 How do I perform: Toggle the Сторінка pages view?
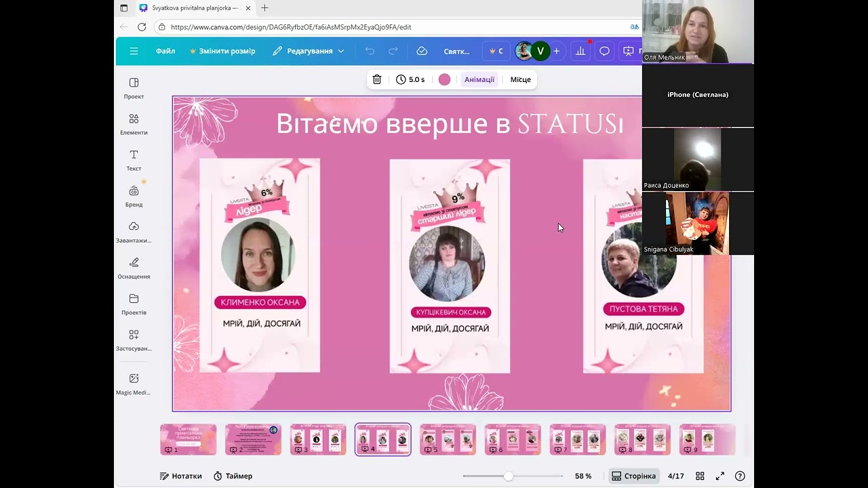coord(633,476)
